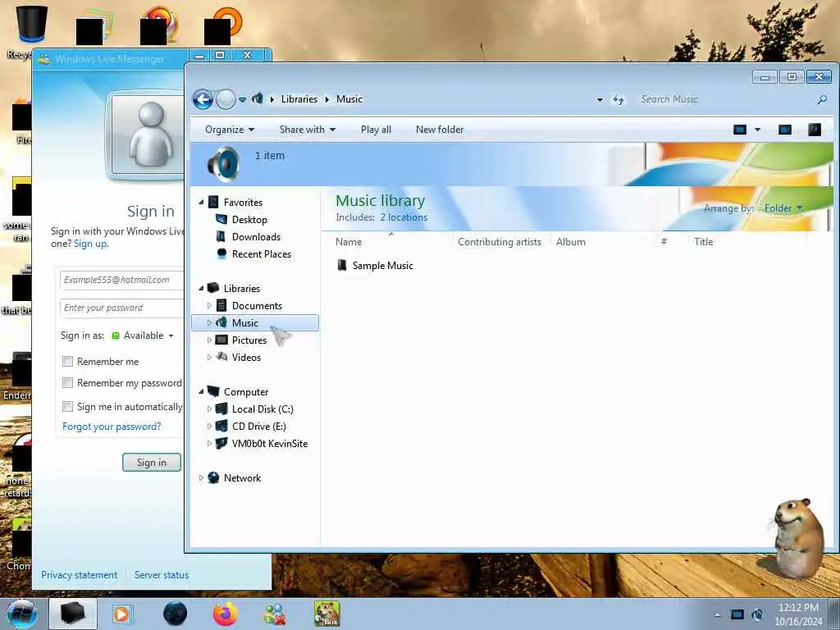Image resolution: width=840 pixels, height=630 pixels.
Task: Click Windows Live Messenger taskbar icon
Action: pos(274,614)
